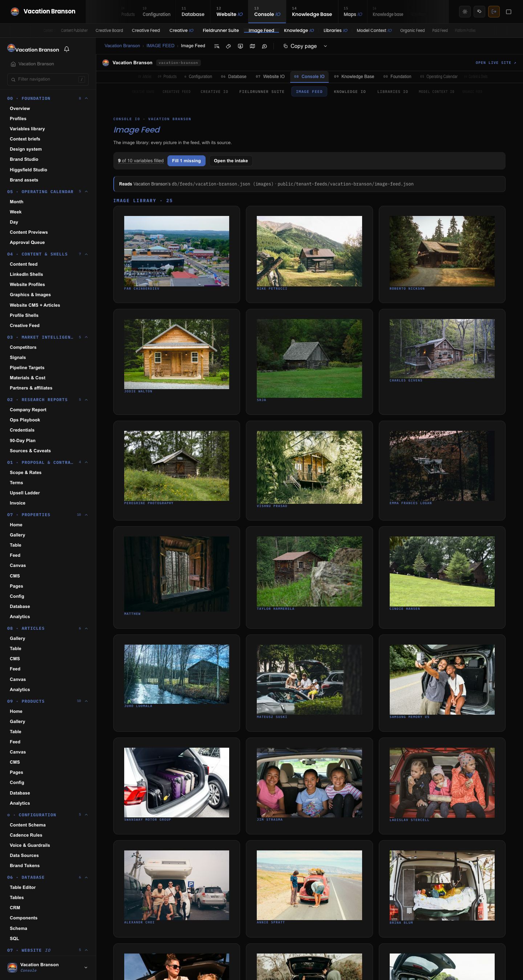
Task: Click the search magnifier in Filter navigation
Action: [x=14, y=79]
